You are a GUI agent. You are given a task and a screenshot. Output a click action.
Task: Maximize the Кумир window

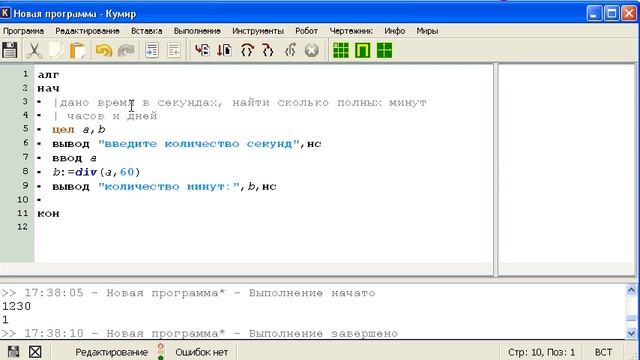(611, 13)
